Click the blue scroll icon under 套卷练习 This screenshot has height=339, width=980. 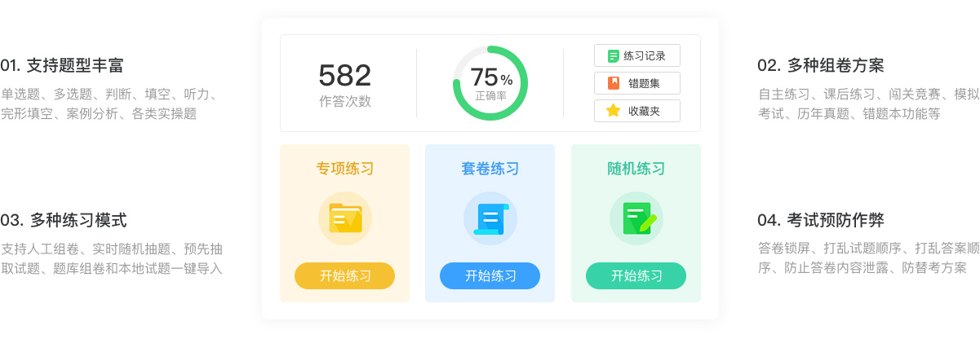(490, 218)
